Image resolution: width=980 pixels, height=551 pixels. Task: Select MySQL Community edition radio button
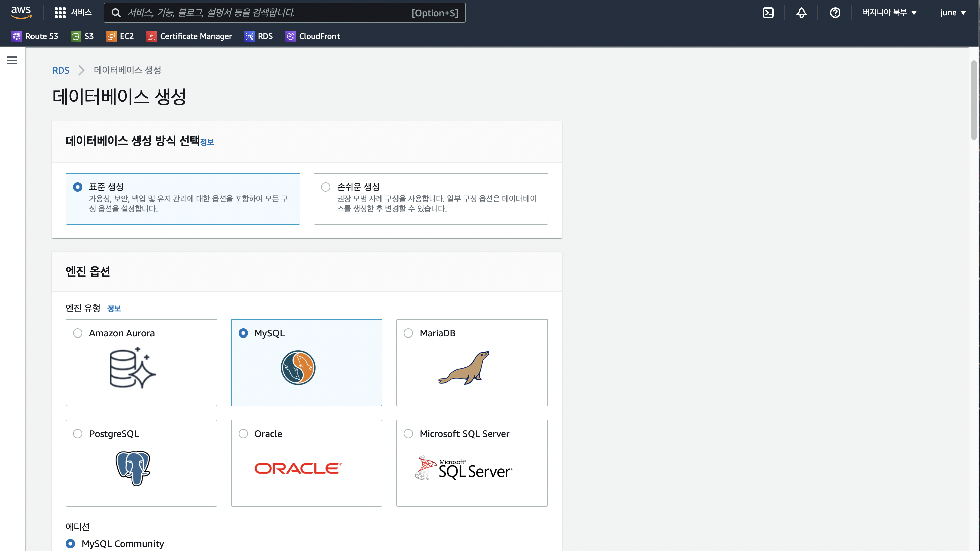[70, 543]
